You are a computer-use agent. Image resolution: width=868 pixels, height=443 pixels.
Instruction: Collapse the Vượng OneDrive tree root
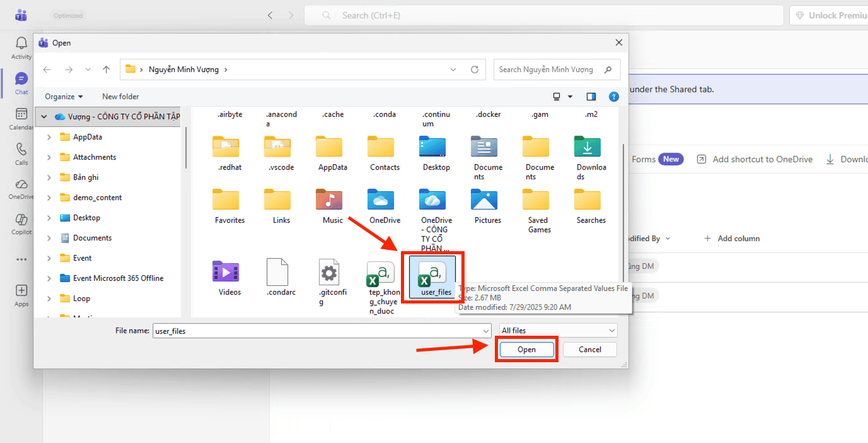pos(44,117)
